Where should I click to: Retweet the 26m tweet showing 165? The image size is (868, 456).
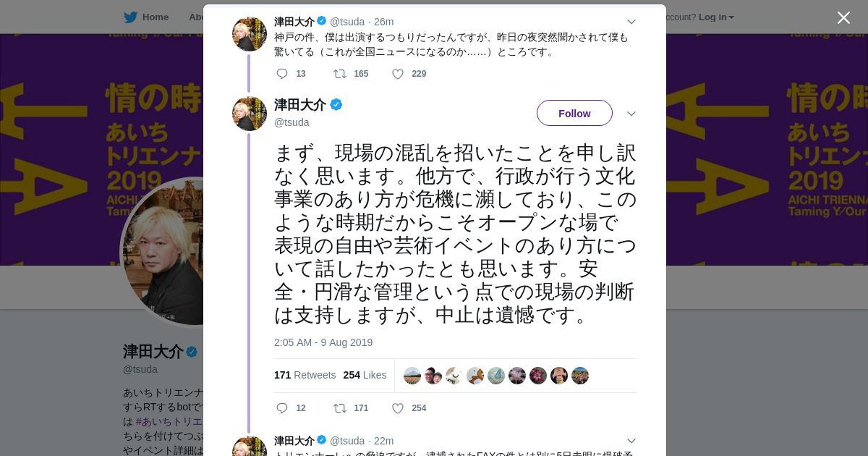click(339, 74)
